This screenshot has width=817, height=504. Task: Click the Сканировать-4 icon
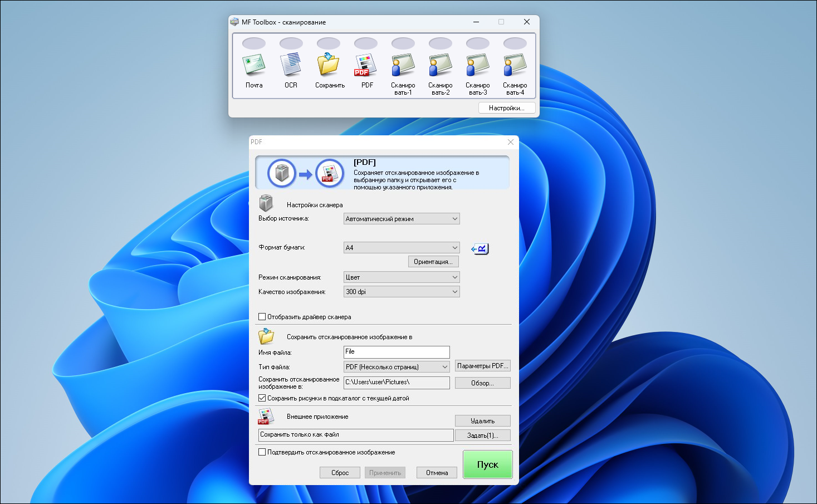click(515, 65)
